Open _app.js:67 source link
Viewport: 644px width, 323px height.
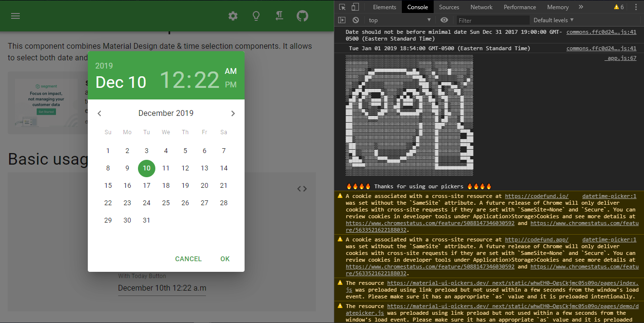pos(620,58)
